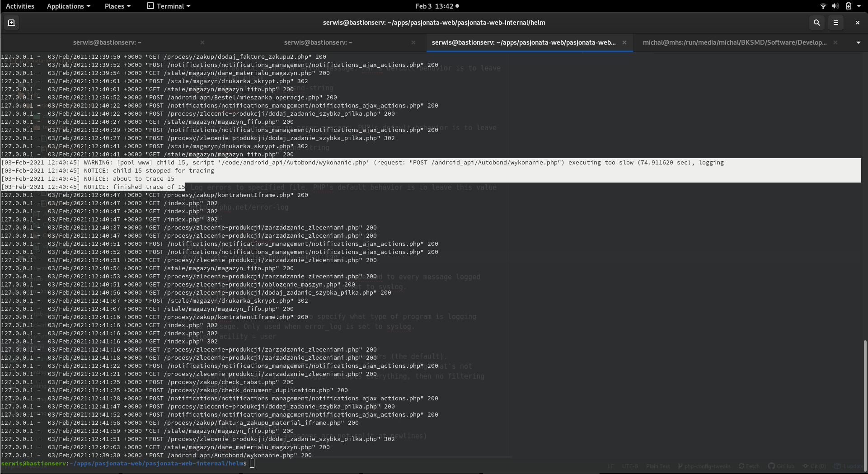Open the Terminal app menu in top bar

click(169, 6)
